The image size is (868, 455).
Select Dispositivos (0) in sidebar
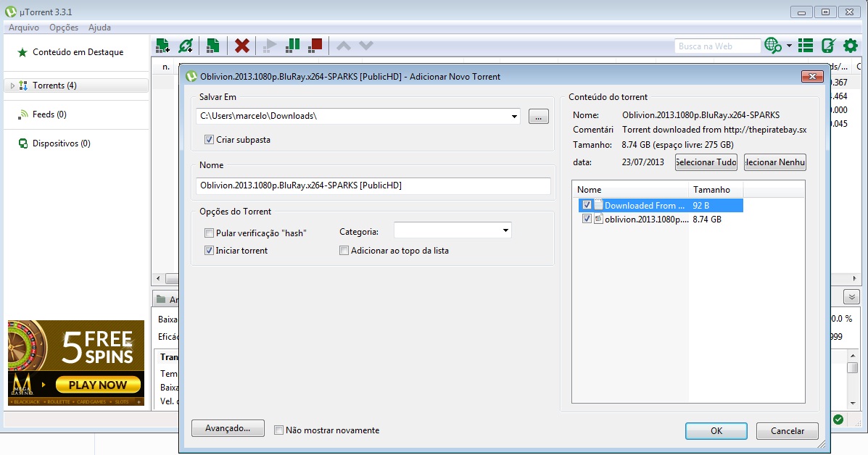coord(62,143)
